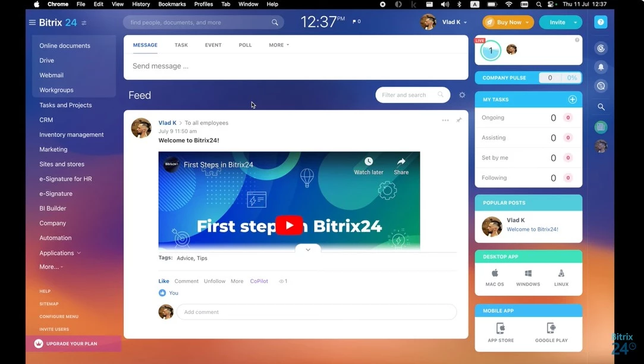
Task: Expand the MORE dropdown in post composer
Action: coord(279,45)
